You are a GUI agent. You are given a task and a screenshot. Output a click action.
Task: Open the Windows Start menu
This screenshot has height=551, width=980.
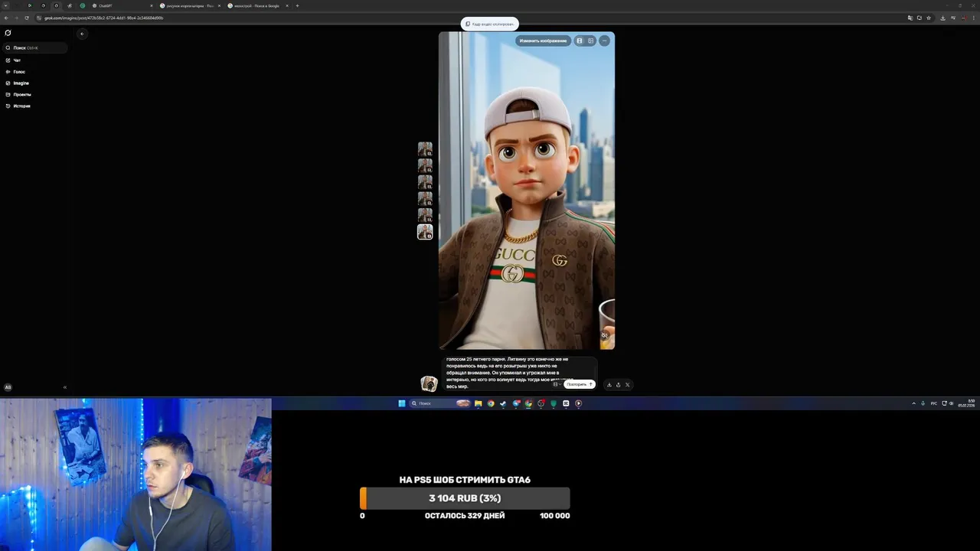tap(401, 403)
